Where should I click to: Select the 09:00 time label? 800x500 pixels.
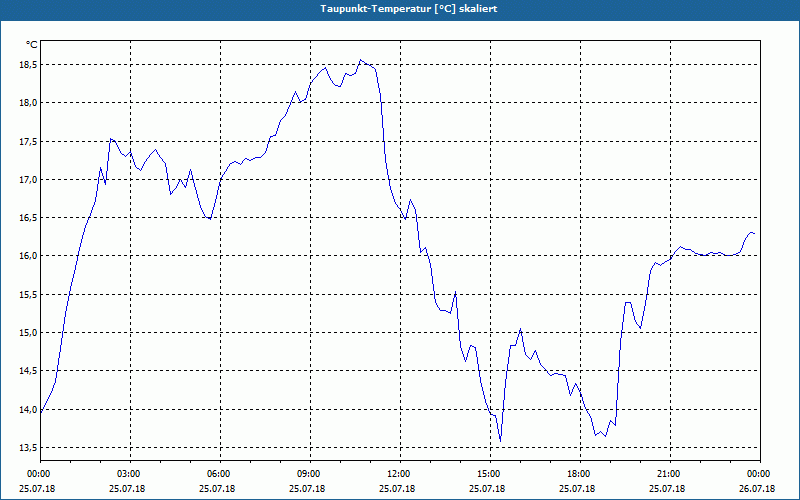307,474
